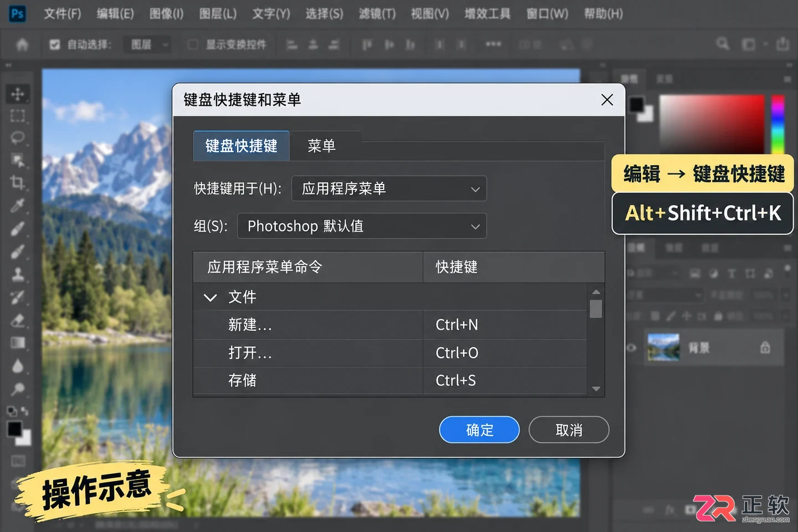Select the Lasso tool
Screen dimensions: 798x532
coord(18,138)
